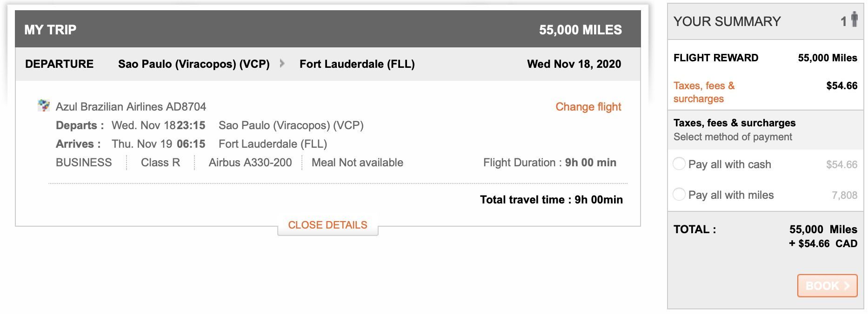Viewport: 868px width, 314px height.
Task: Collapse trip via CLOSE DETAILS
Action: 327,225
